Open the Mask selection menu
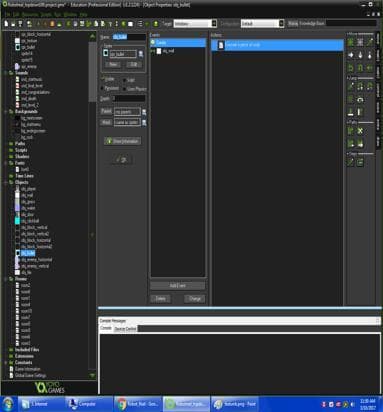 click(144, 123)
